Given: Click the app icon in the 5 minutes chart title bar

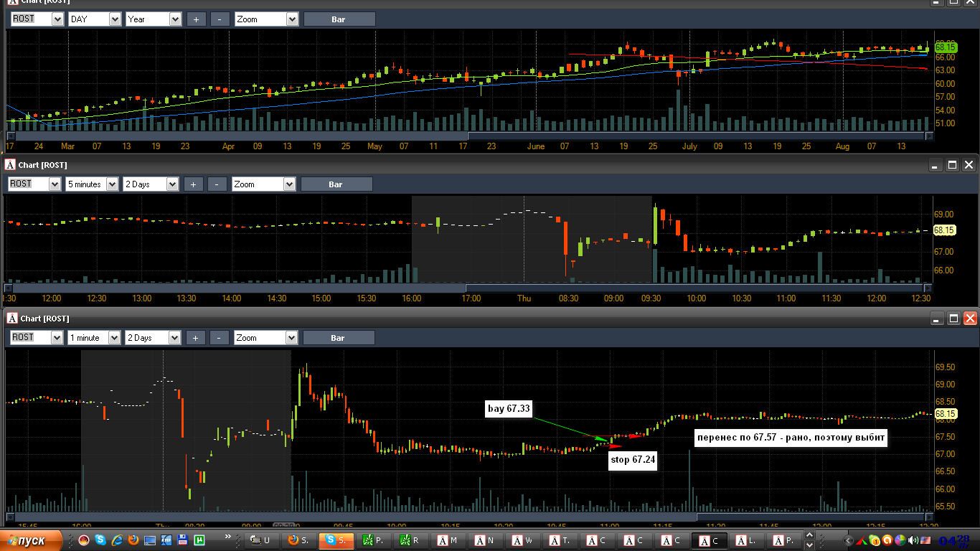Looking at the screenshot, I should pos(11,165).
